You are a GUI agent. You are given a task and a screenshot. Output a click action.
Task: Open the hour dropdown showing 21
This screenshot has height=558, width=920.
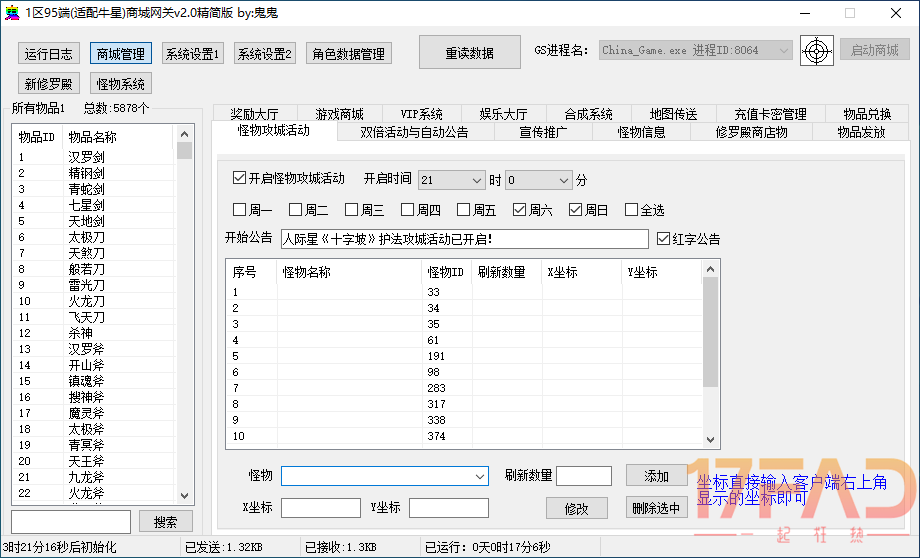(451, 180)
